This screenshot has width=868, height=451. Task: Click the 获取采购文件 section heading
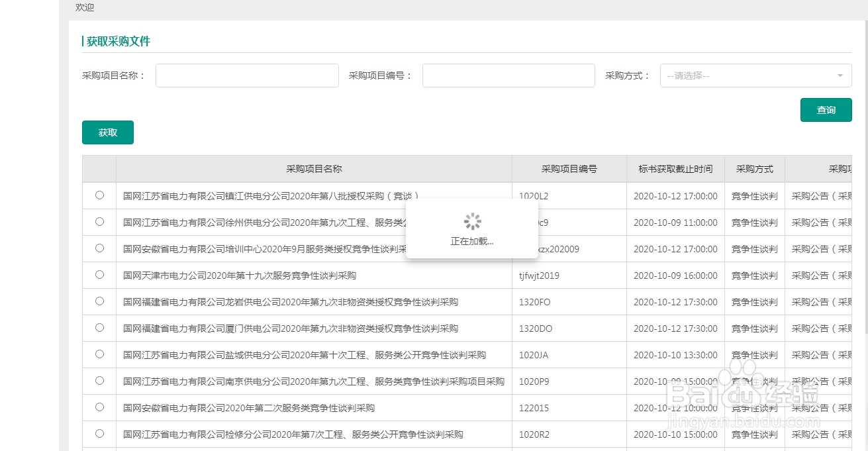coord(116,40)
